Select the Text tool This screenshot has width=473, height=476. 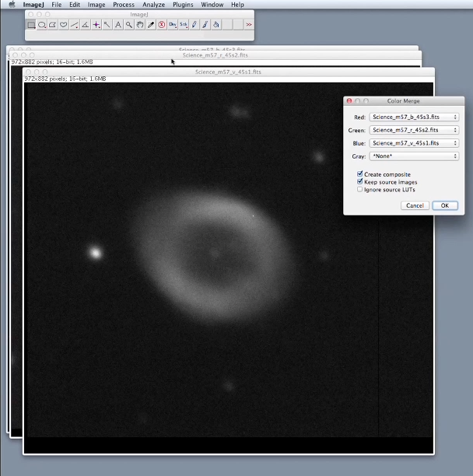click(118, 25)
